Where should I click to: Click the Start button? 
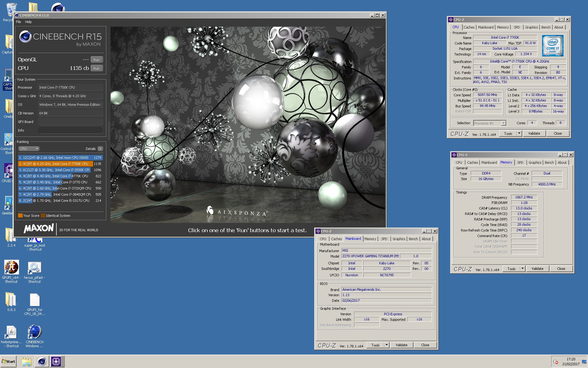pyautogui.click(x=8, y=361)
